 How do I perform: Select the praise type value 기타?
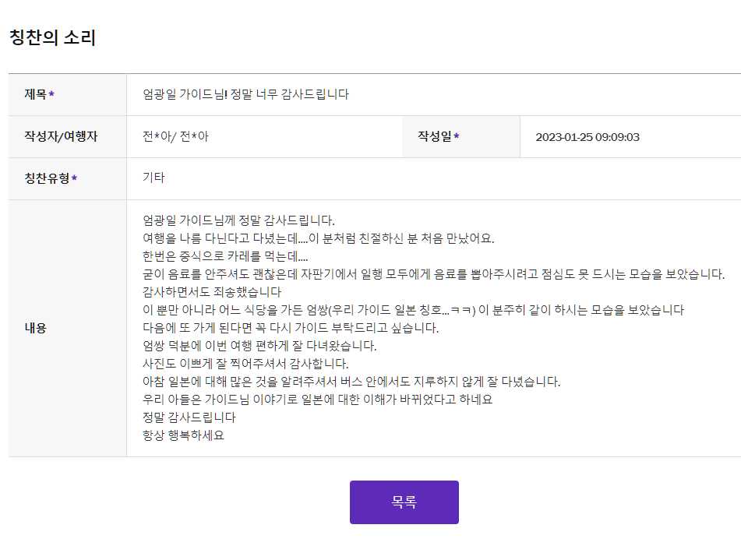click(x=153, y=178)
